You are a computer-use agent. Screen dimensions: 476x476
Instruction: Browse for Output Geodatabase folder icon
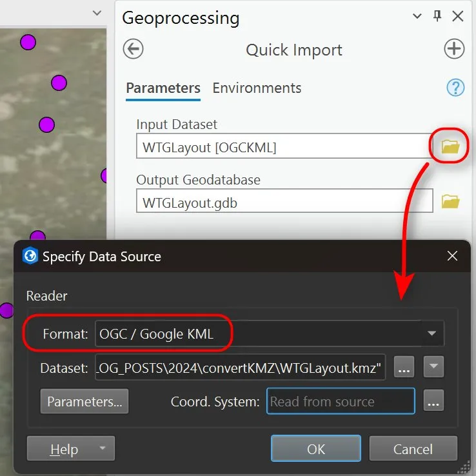[x=450, y=201]
